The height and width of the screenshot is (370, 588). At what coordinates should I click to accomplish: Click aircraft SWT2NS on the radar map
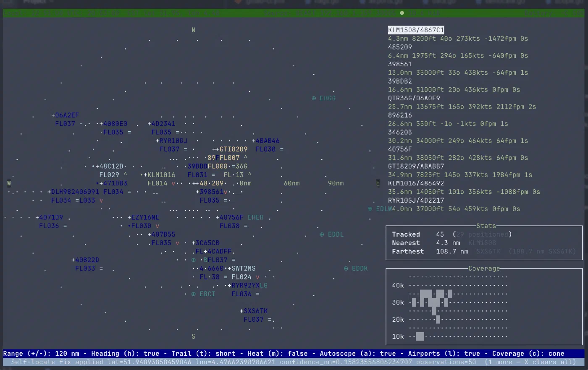[x=241, y=268]
